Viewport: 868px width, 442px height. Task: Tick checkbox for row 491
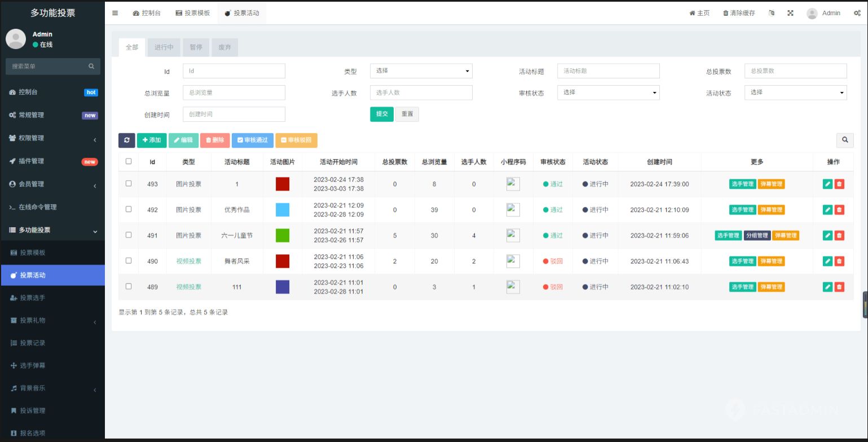click(129, 235)
